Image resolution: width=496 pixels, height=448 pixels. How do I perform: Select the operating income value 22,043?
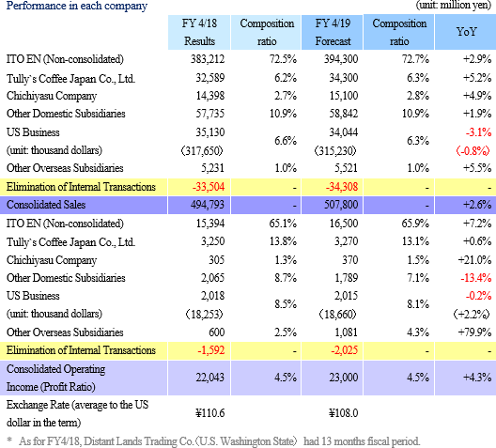(210, 378)
